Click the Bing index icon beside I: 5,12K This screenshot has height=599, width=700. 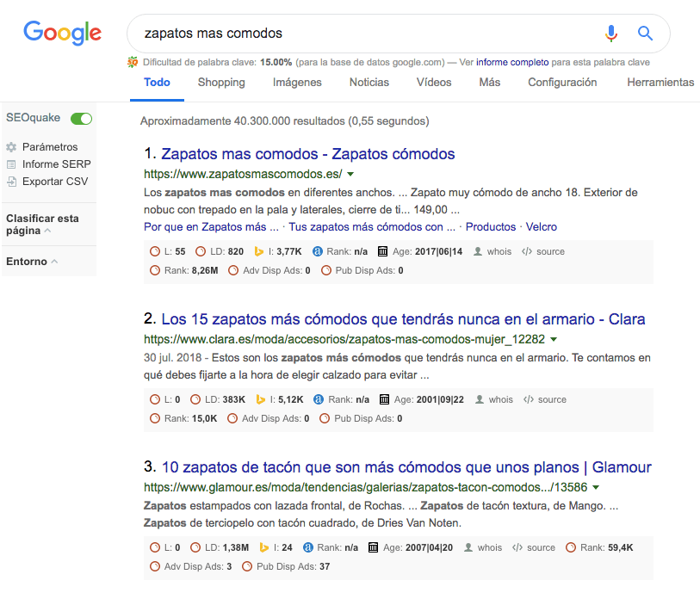coord(261,399)
